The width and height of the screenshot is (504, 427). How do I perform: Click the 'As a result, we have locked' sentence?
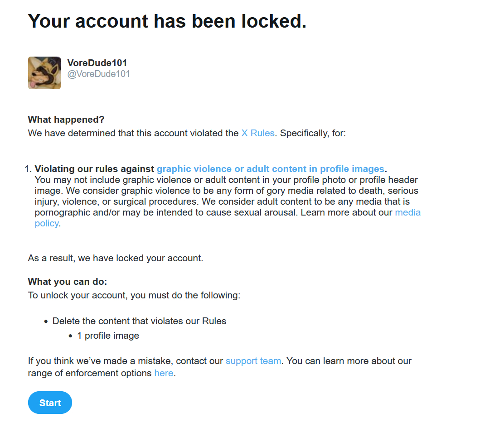(116, 258)
